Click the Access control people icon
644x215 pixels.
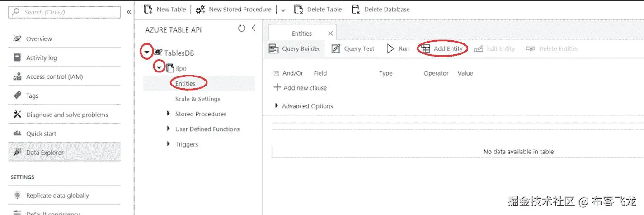tap(17, 77)
